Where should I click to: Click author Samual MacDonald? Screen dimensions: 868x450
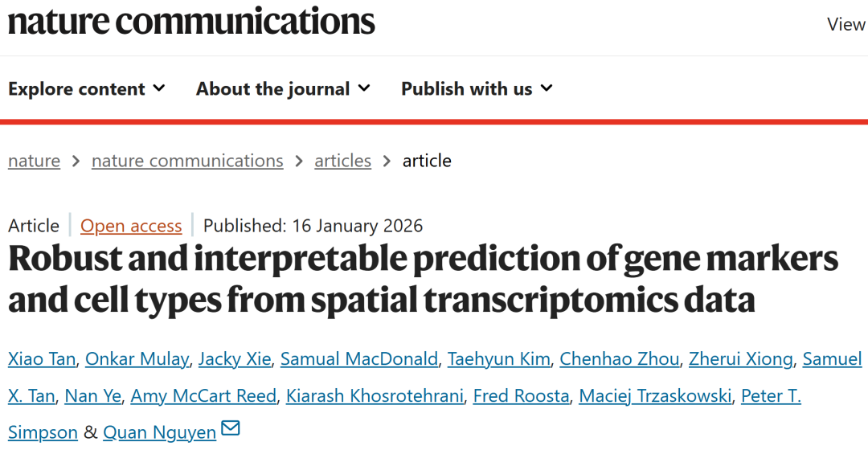(x=359, y=358)
